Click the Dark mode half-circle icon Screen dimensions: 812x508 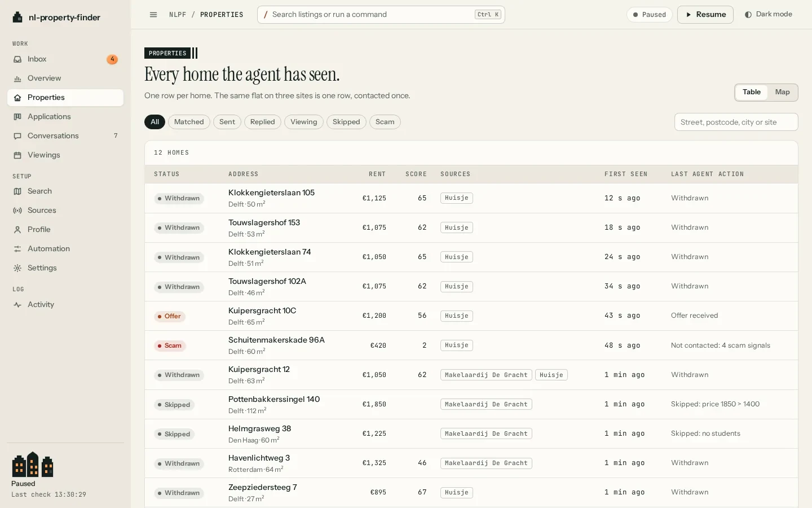(748, 15)
